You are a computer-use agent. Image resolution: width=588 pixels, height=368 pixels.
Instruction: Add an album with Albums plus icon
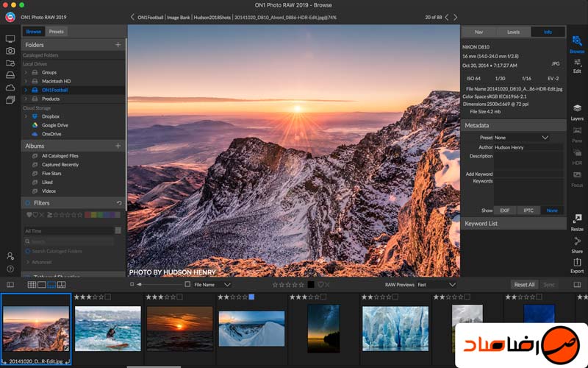[x=118, y=146]
